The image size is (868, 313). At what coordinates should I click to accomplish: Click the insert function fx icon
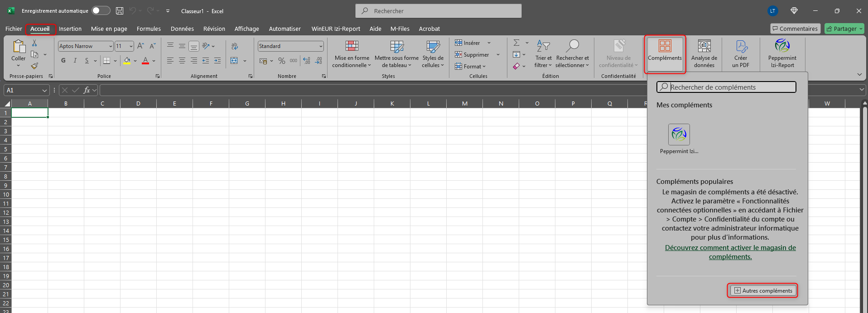(x=87, y=90)
